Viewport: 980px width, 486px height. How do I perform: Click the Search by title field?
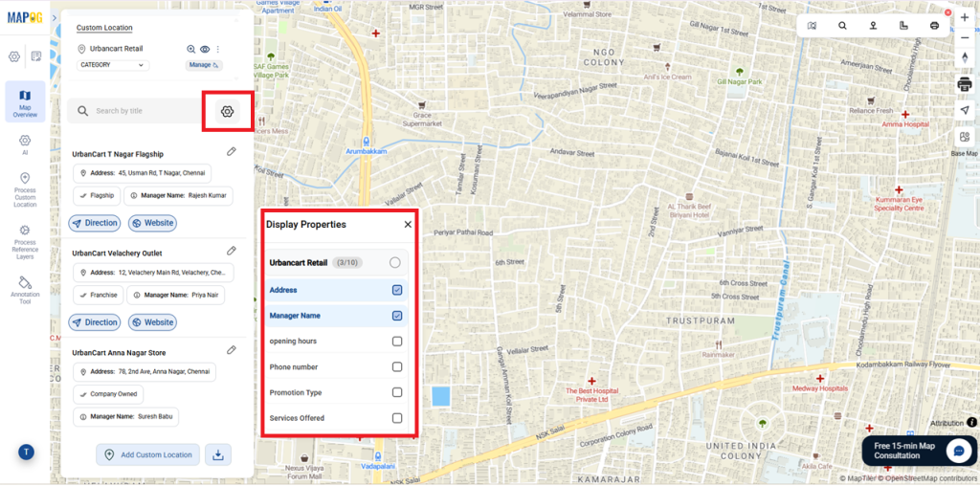pyautogui.click(x=135, y=111)
